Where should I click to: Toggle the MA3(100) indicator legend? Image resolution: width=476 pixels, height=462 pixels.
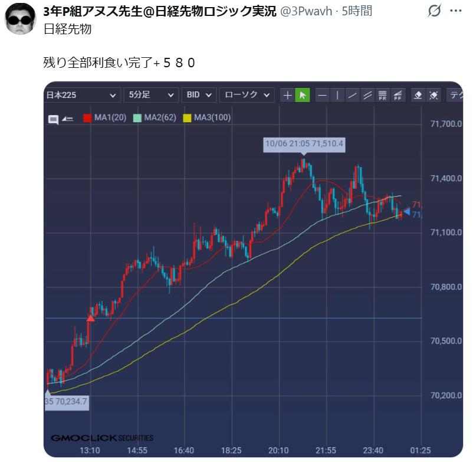(208, 118)
